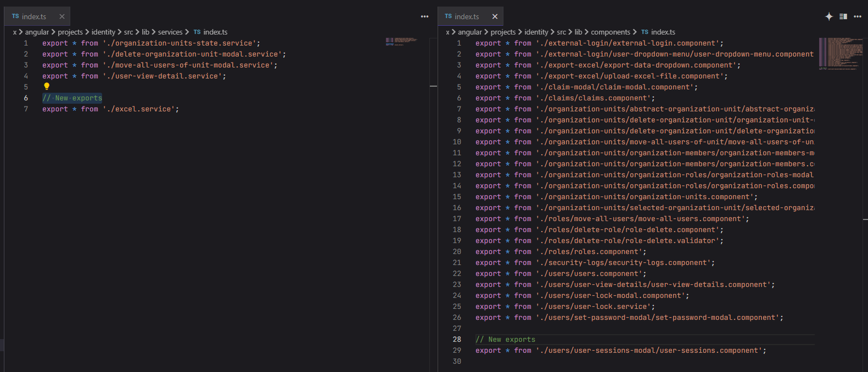Click the split editor icon
The image size is (868, 372).
(x=843, y=16)
